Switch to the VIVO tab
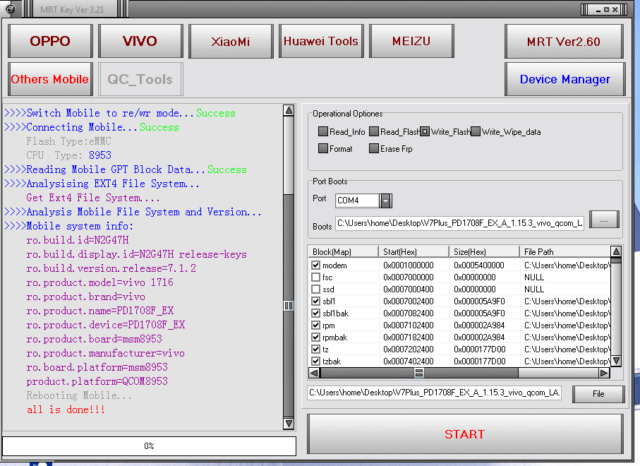Screen dimensions: 640x466 140,41
